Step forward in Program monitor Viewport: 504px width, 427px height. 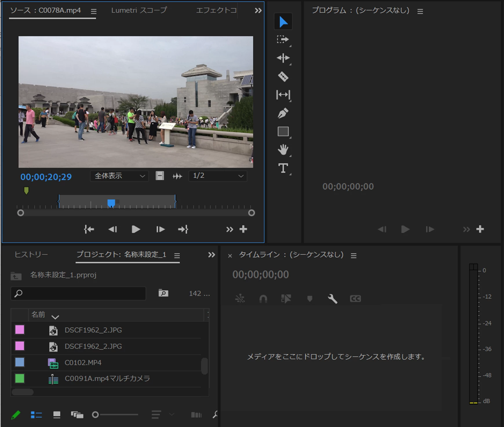(430, 229)
